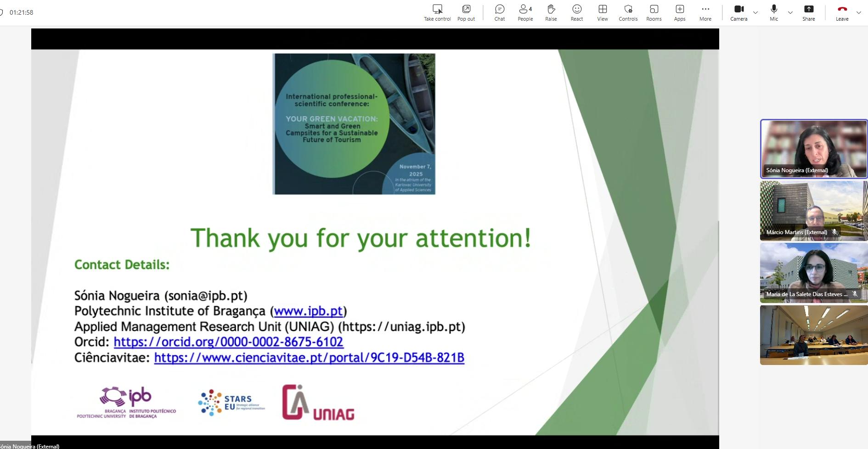Select Márcio Martins video thumbnail
This screenshot has height=449, width=868.
click(813, 211)
